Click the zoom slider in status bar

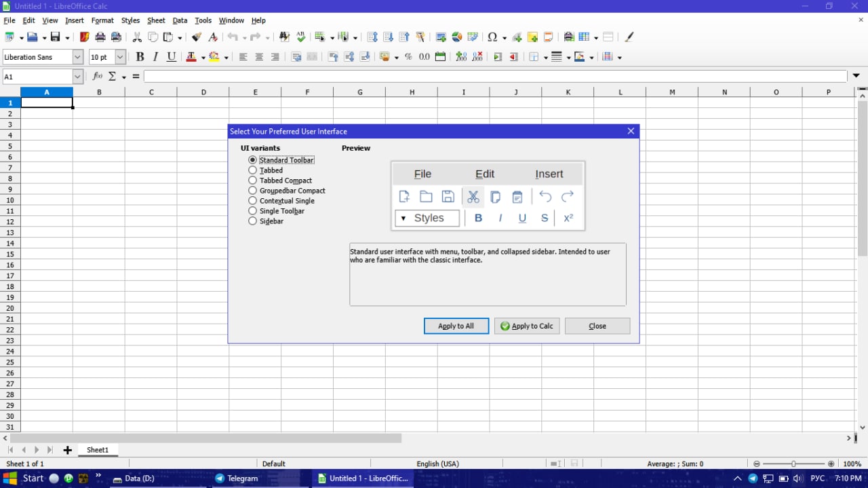[793, 464]
